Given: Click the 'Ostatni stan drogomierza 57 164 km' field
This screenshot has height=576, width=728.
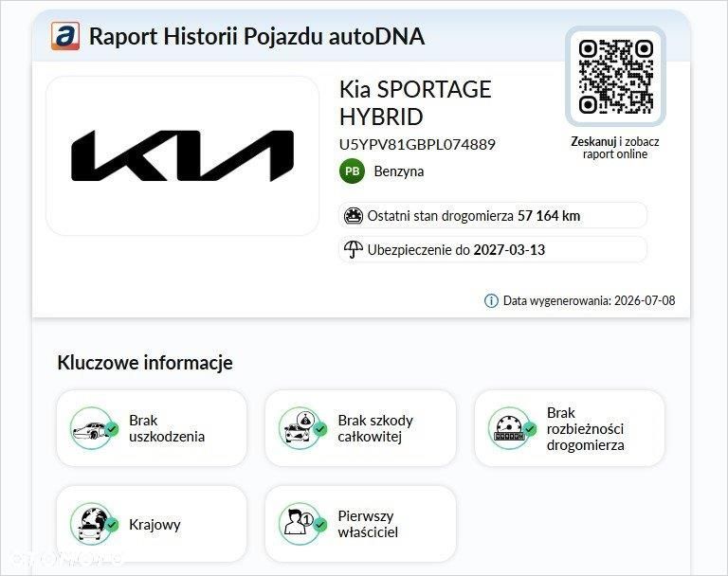Looking at the screenshot, I should (x=493, y=215).
